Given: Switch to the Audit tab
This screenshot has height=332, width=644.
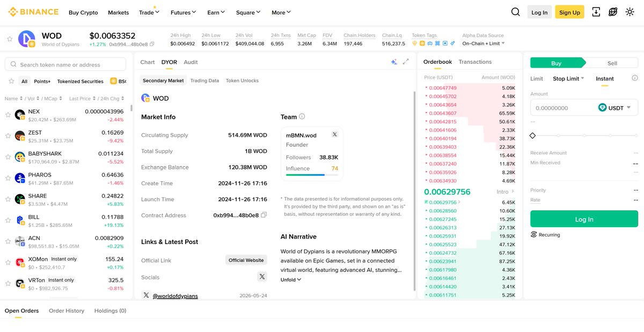Looking at the screenshot, I should click(x=191, y=62).
